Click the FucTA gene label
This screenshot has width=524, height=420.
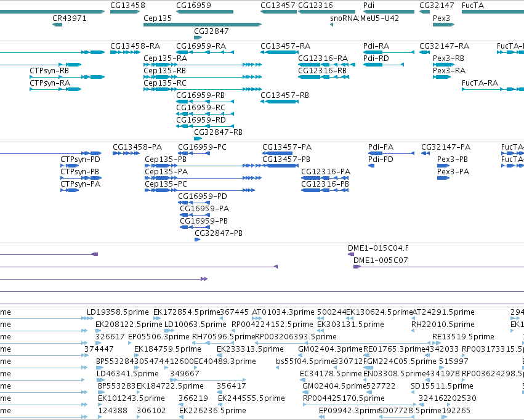tap(472, 6)
